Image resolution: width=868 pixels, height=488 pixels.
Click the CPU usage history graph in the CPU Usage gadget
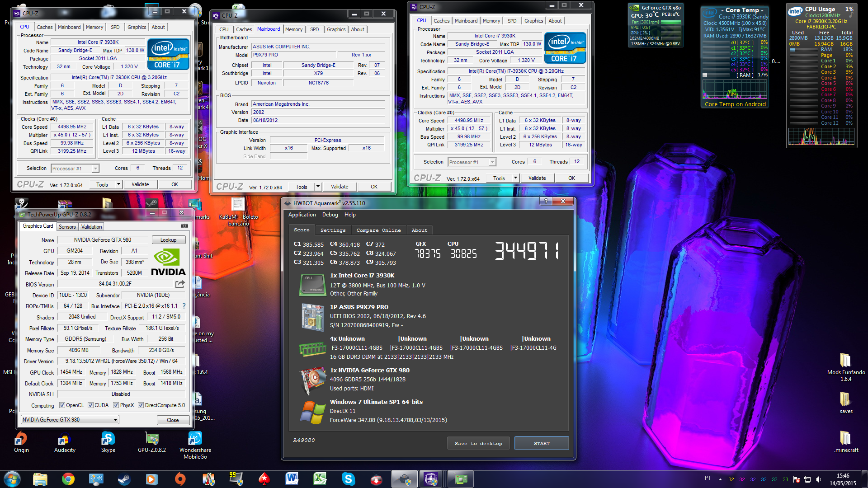[821, 136]
